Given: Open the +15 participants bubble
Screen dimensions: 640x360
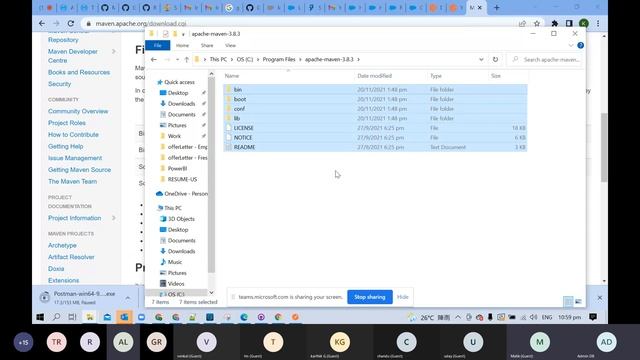Looking at the screenshot, I should coord(23,342).
